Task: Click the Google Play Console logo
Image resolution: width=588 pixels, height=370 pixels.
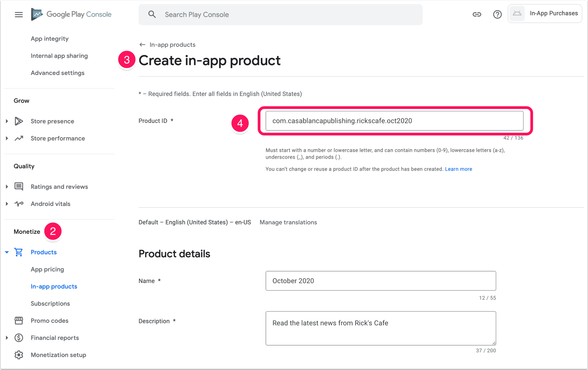Action: click(71, 14)
